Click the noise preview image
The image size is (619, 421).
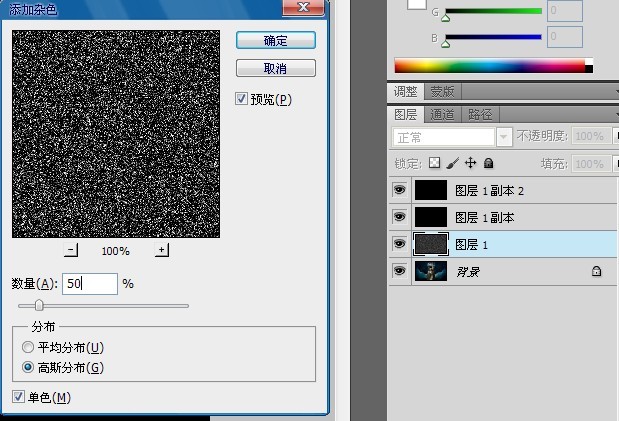pyautogui.click(x=116, y=134)
